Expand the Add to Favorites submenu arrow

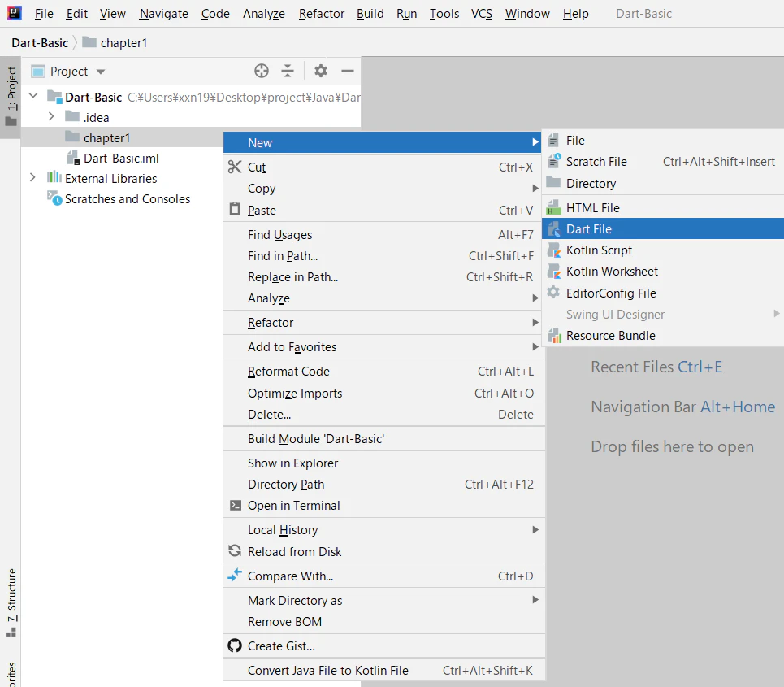point(535,347)
